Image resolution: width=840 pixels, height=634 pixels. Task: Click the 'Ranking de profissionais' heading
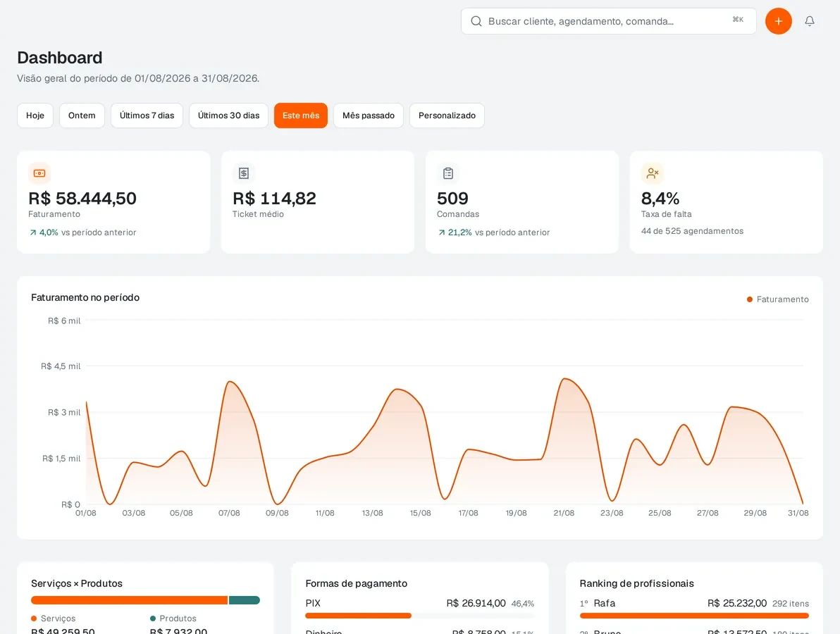tap(636, 584)
